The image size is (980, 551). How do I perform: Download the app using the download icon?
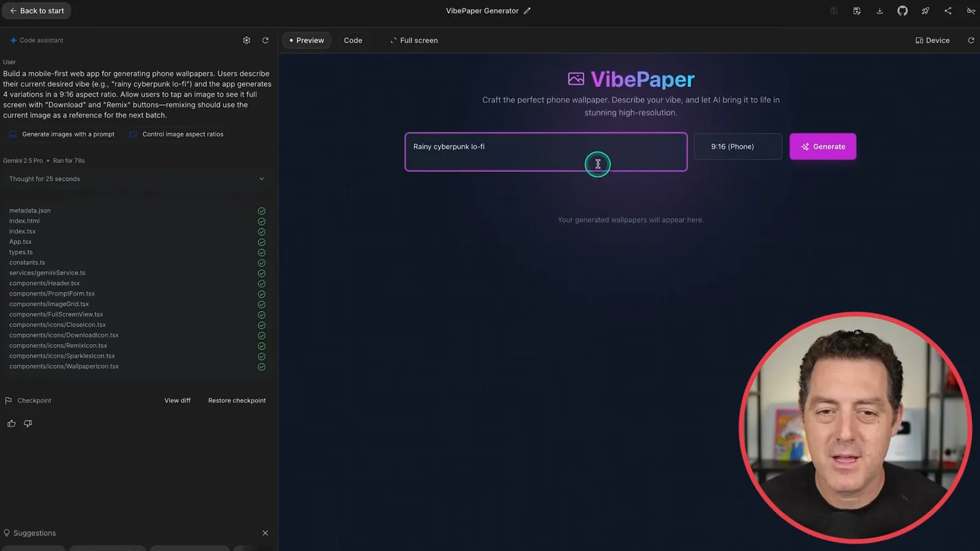(x=880, y=10)
